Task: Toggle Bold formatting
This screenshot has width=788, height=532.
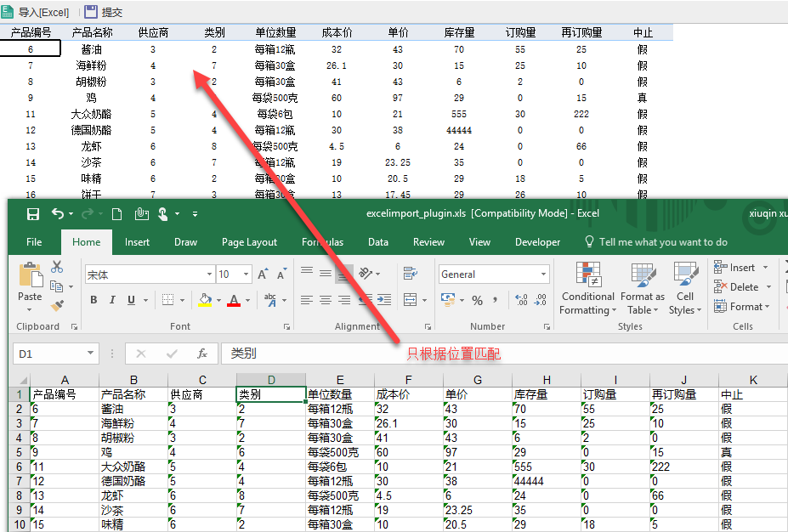Action: pyautogui.click(x=94, y=300)
